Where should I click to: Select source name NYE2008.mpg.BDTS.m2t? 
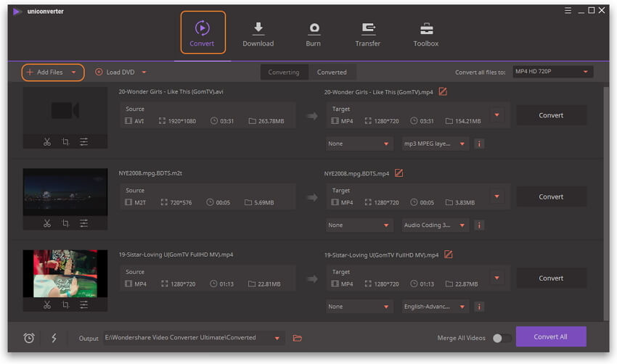point(150,173)
